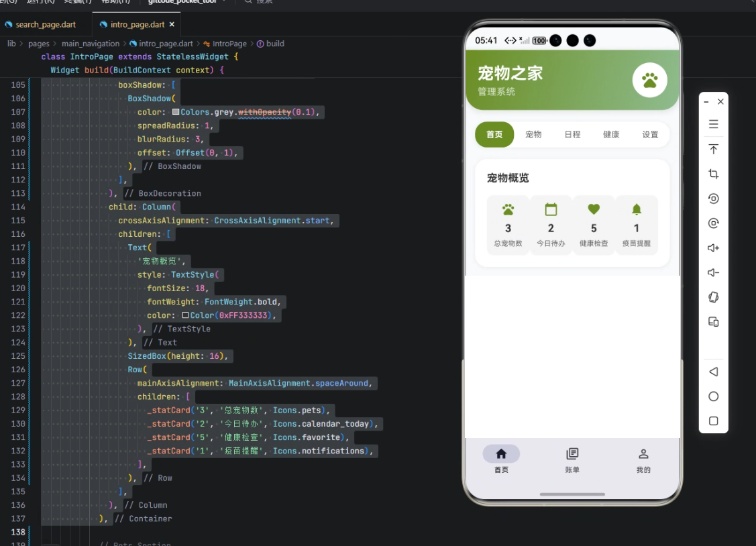
Task: Click the volume up icon in emulator toolbar
Action: (714, 248)
